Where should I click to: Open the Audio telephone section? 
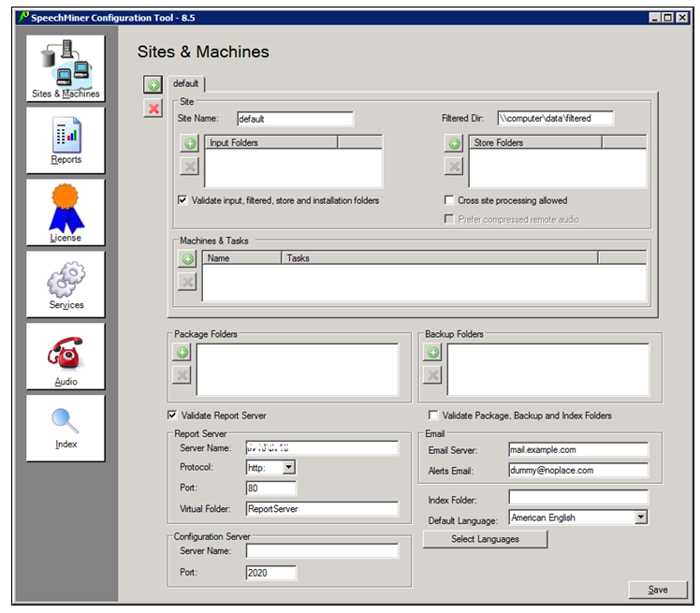66,357
